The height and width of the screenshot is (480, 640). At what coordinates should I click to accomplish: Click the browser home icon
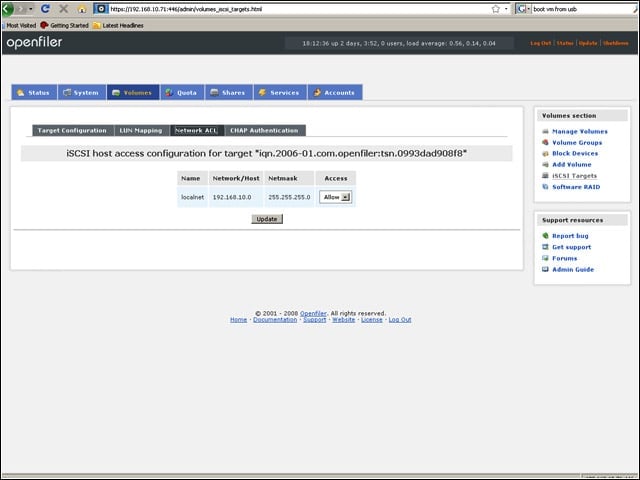coord(82,9)
